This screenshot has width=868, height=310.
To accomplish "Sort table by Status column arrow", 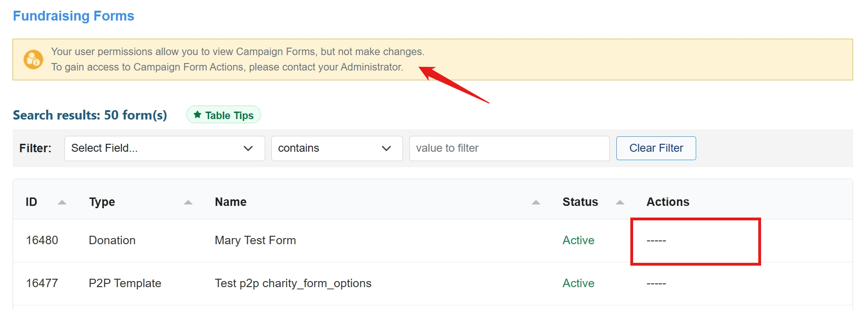I will tap(620, 202).
